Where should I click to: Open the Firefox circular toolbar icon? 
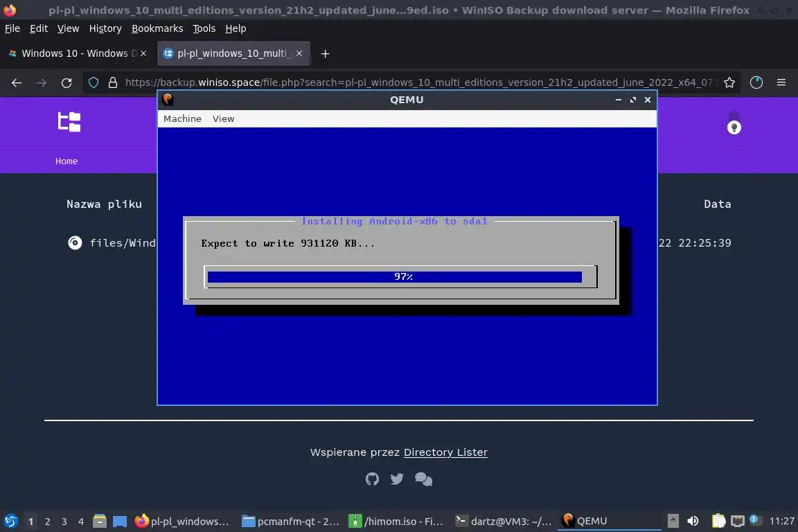(x=756, y=82)
